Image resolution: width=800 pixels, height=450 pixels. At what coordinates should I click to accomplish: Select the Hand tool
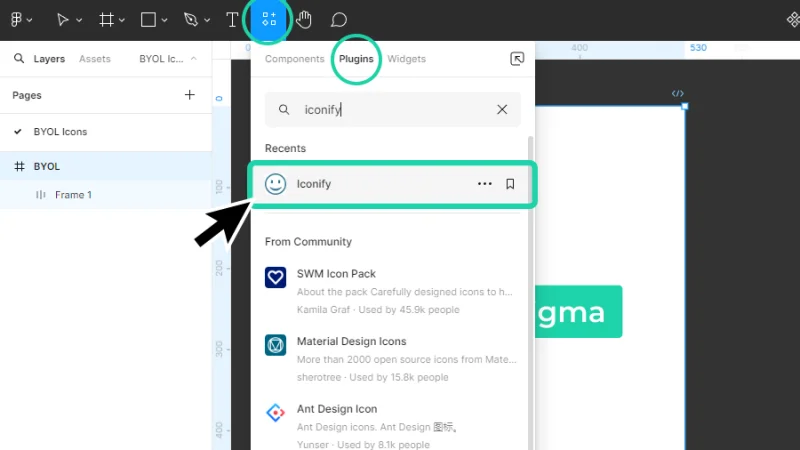coord(304,20)
